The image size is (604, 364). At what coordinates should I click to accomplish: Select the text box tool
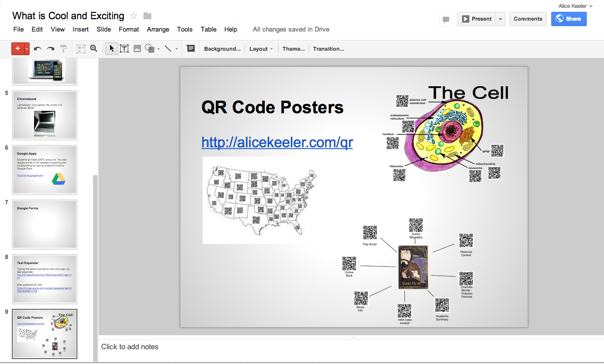point(124,48)
